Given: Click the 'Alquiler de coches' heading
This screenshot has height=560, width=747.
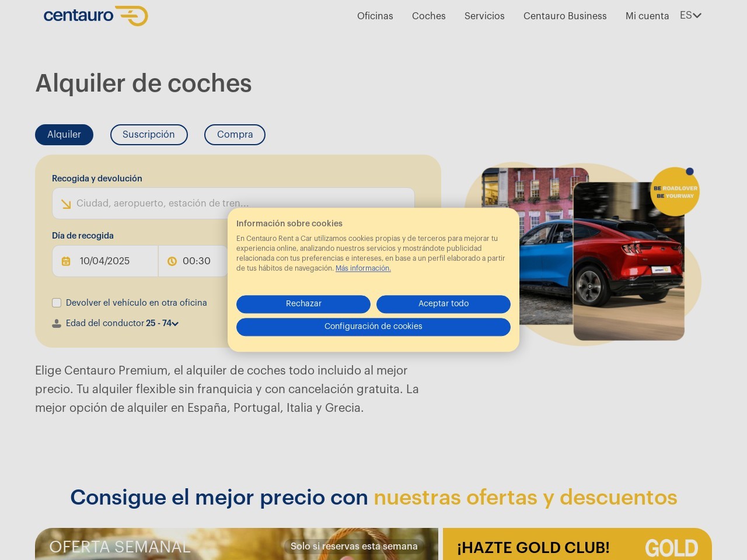Looking at the screenshot, I should 144,83.
